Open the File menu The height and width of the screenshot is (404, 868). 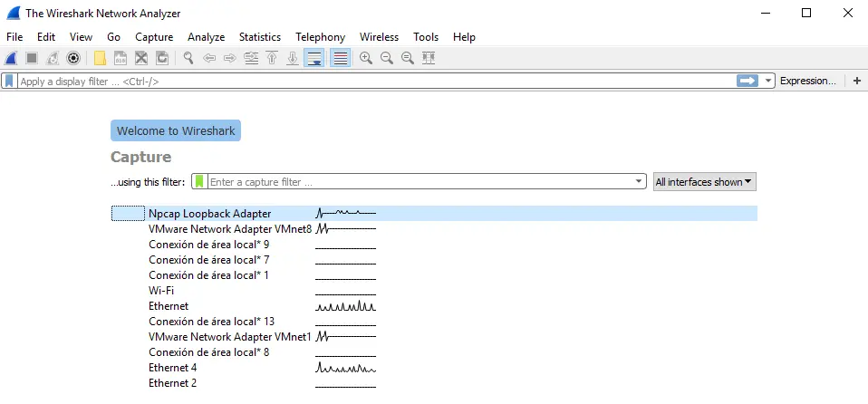coord(14,37)
